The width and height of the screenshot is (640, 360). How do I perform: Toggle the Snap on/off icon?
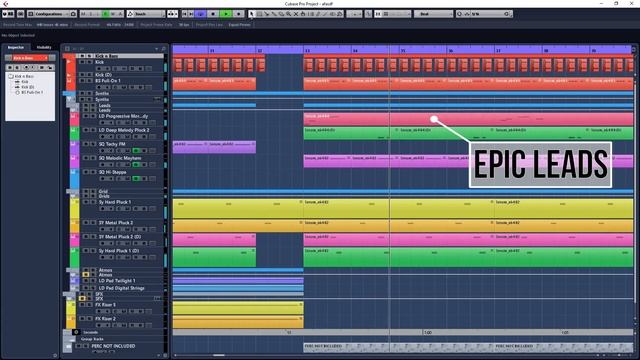point(378,14)
